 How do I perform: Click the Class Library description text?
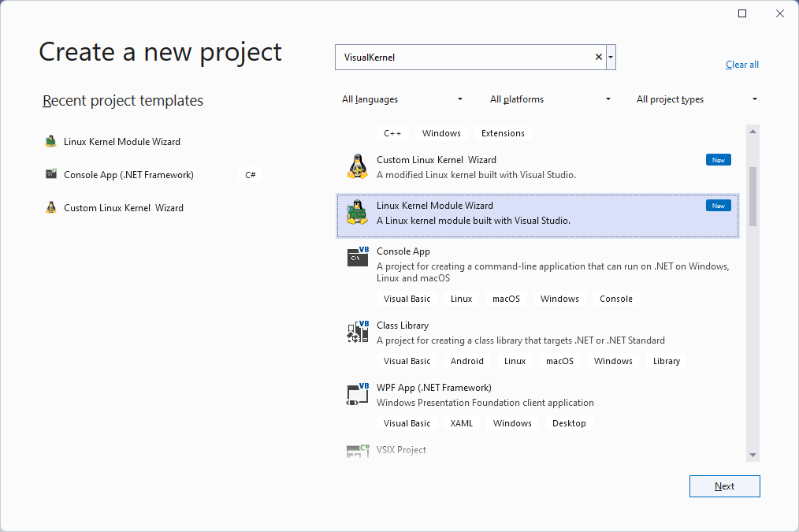click(521, 340)
